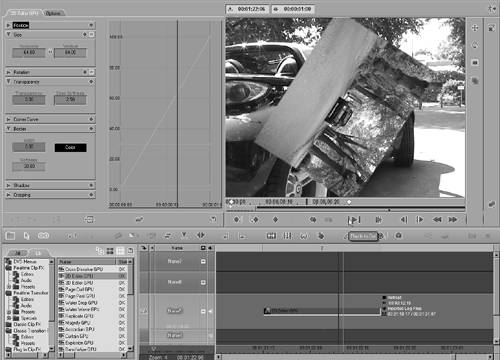500x360 pixels.
Task: Switch effects browser to icon grid view
Action: (110, 251)
